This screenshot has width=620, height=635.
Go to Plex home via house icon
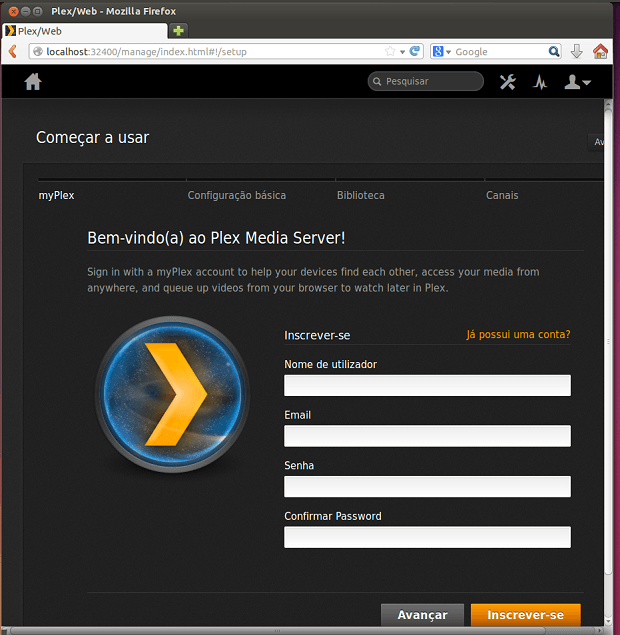[33, 81]
